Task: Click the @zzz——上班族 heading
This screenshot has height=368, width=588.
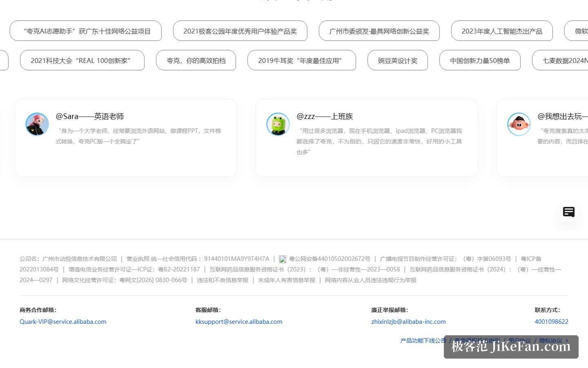Action: 325,117
